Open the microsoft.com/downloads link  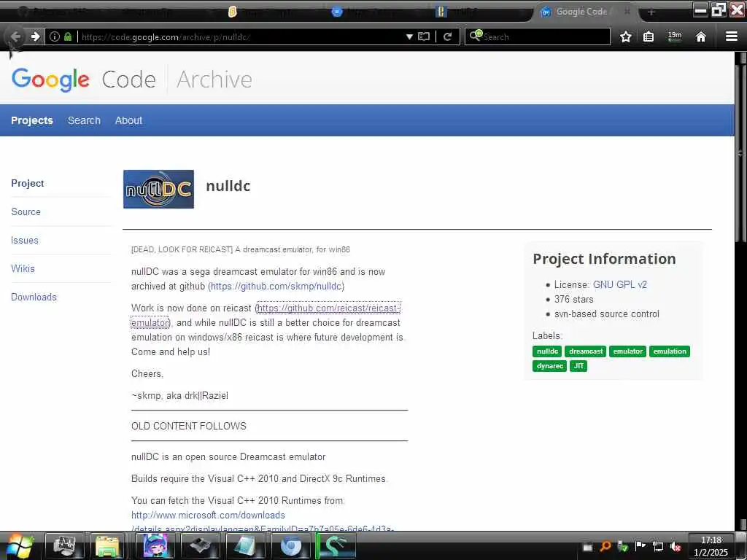point(208,516)
